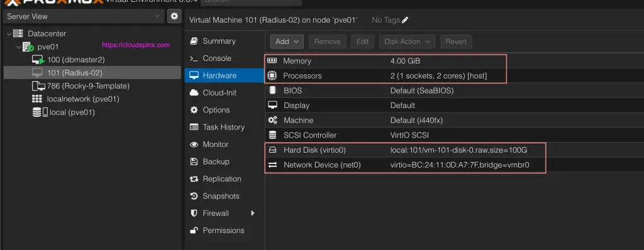
Task: Select VM 101 (Radius-02) in tree
Action: pyautogui.click(x=92, y=73)
